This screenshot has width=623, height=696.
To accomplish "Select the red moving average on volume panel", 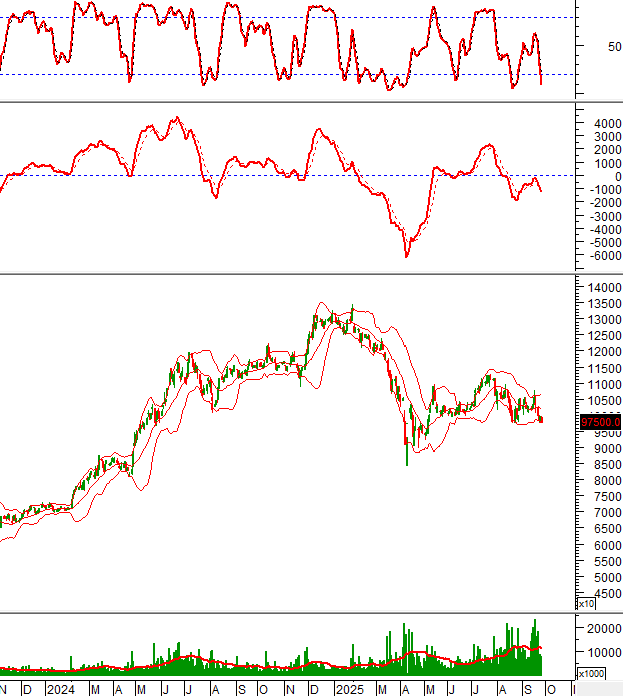I will point(300,665).
